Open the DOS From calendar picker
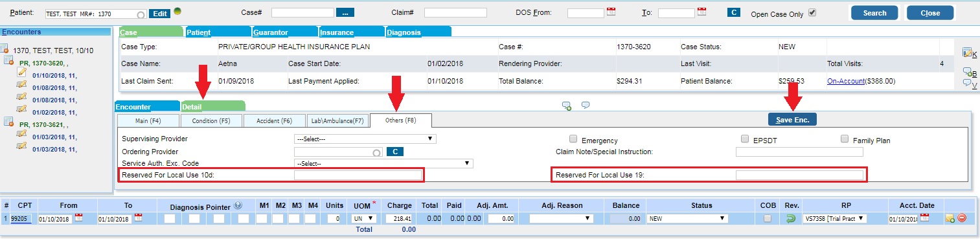980x239 pixels. tap(610, 12)
